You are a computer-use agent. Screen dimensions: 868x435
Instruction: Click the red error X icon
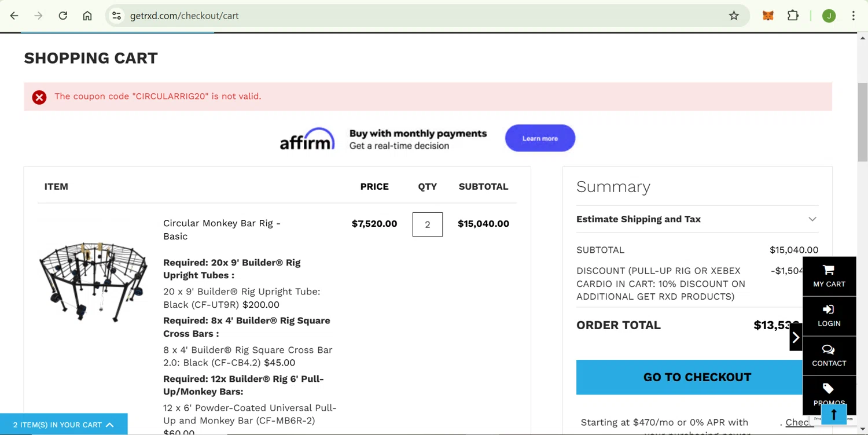click(x=39, y=97)
